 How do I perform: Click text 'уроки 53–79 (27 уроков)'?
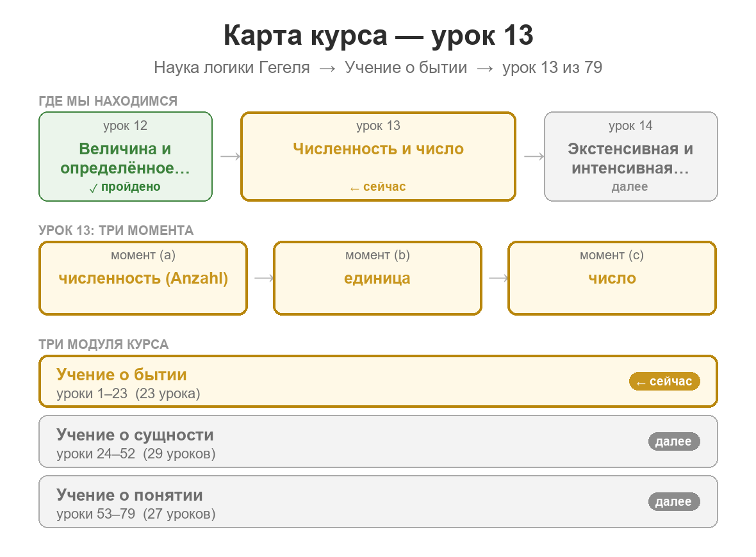(x=136, y=514)
